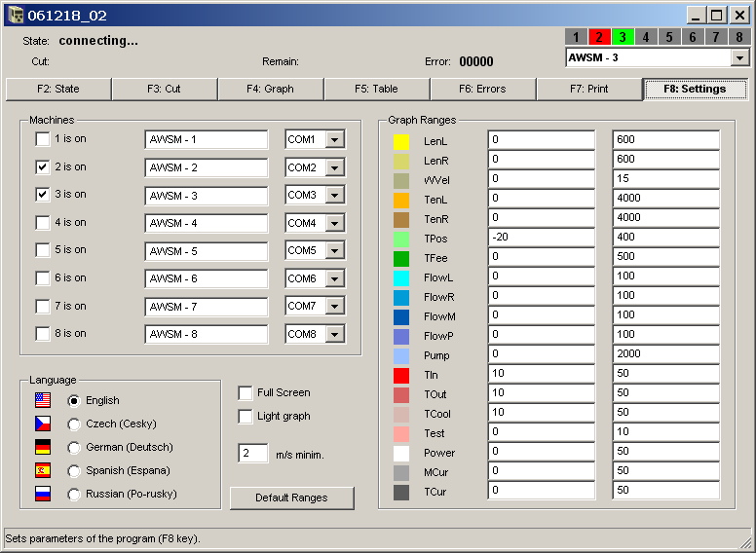Select the Spanish (Espana) radio button
The height and width of the screenshot is (553, 756).
click(74, 471)
